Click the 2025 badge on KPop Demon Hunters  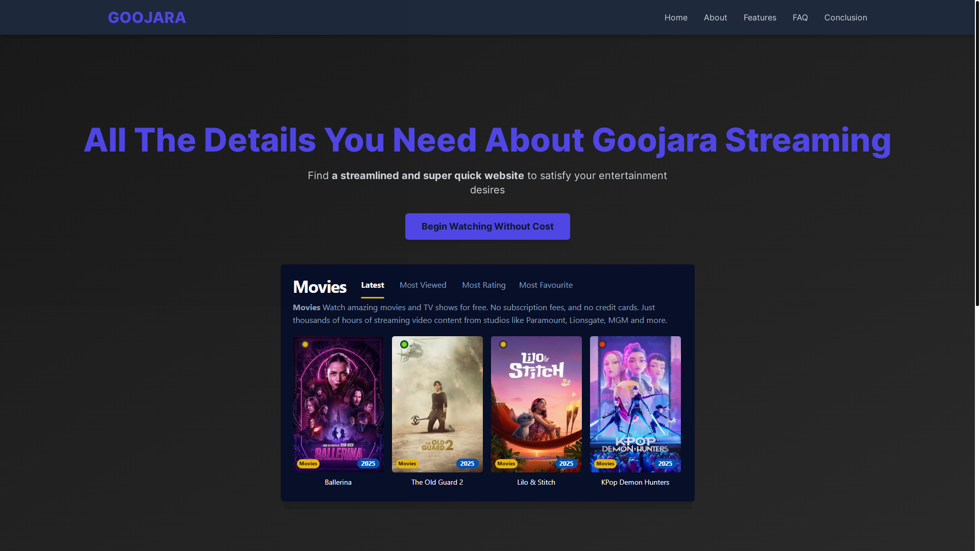click(x=665, y=464)
